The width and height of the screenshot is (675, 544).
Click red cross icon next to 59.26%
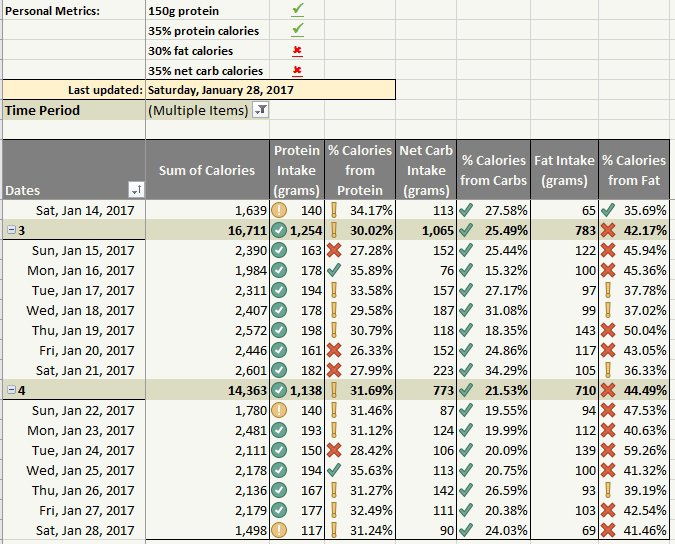pyautogui.click(x=608, y=450)
